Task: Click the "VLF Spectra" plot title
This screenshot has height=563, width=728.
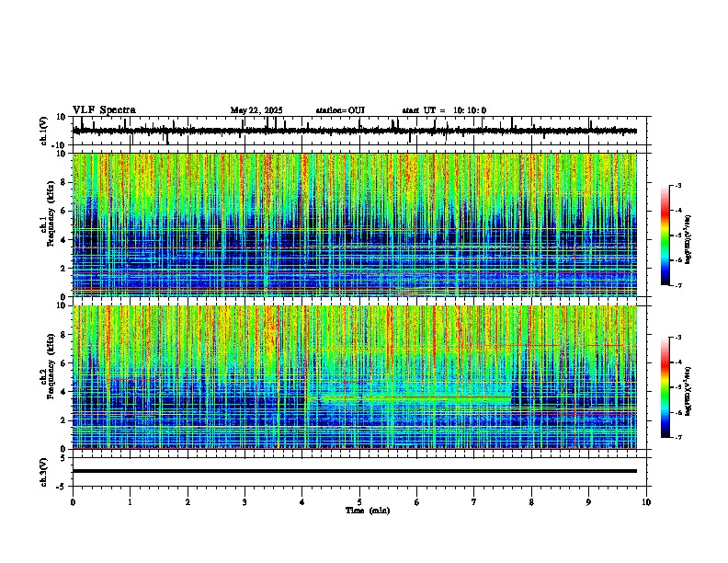Action: point(105,110)
